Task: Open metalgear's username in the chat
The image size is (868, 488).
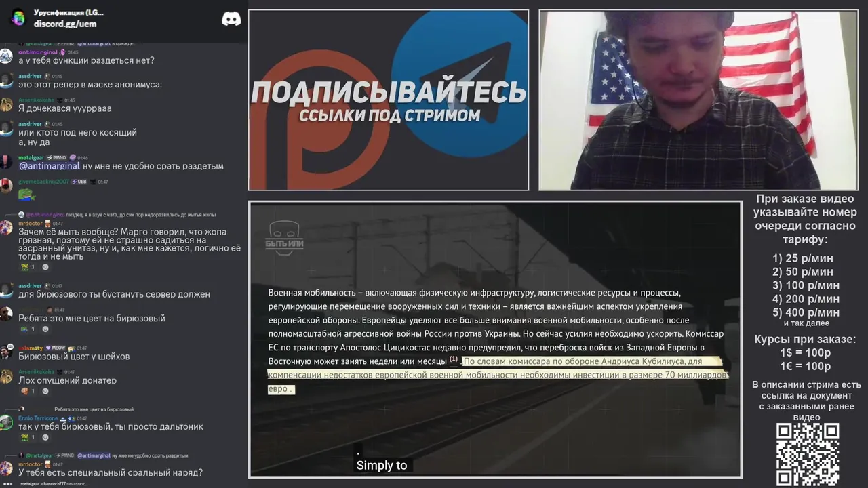Action: 31,157
